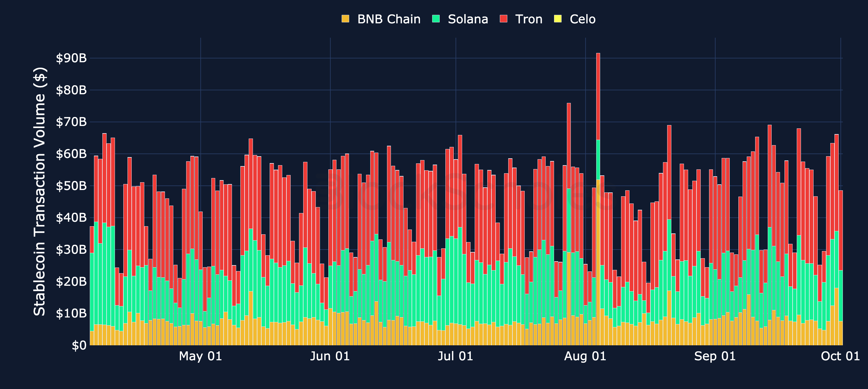Viewport: 868px width, 389px height.
Task: Click the green Solana legend swatch
Action: coord(436,19)
